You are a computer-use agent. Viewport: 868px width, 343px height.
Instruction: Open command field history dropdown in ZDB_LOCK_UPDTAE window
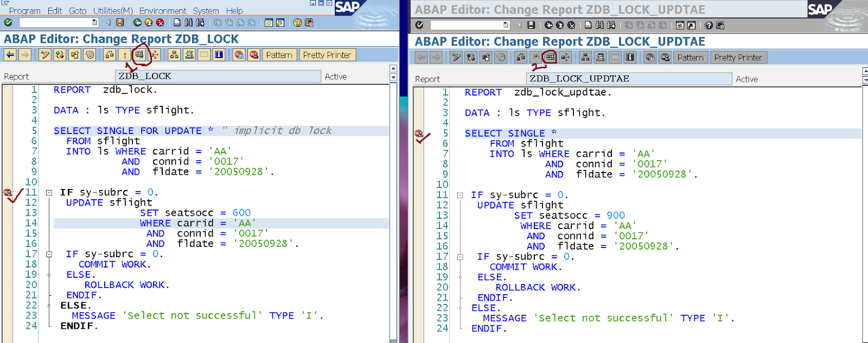[x=506, y=25]
